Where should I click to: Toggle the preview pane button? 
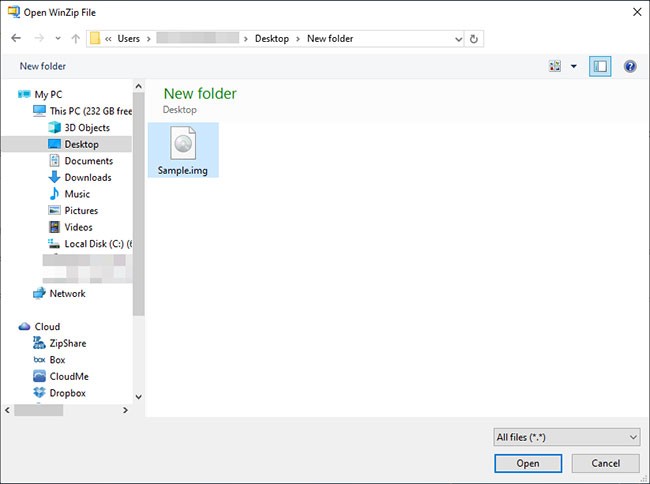pos(600,67)
